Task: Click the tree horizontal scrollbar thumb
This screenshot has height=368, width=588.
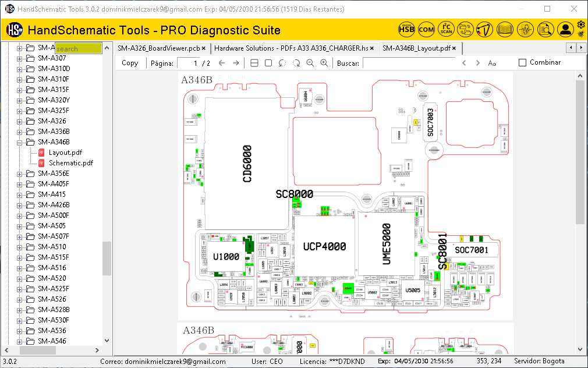Action: tap(37, 350)
